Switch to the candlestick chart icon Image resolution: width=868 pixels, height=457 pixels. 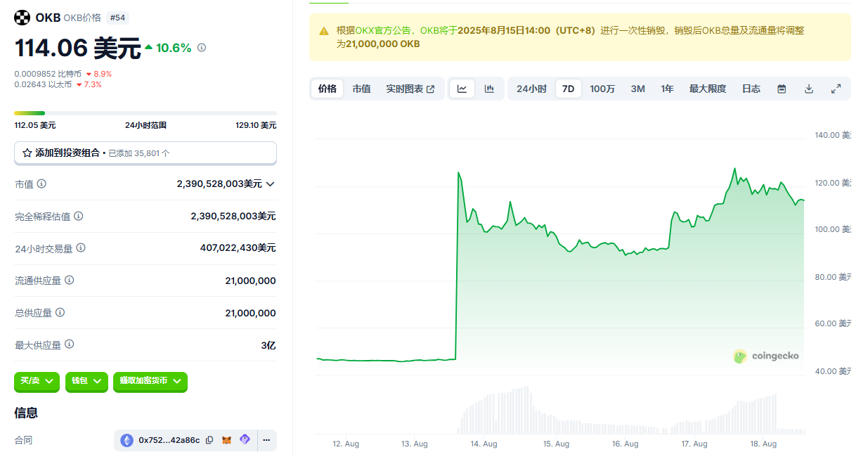[490, 89]
